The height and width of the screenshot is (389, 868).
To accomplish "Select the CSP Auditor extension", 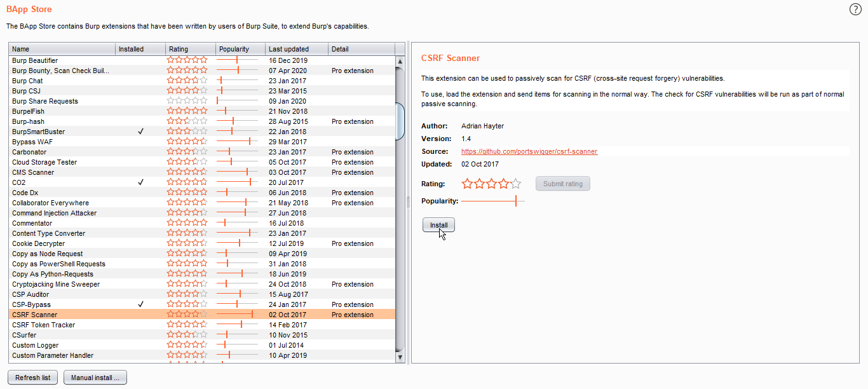I will (x=202, y=294).
